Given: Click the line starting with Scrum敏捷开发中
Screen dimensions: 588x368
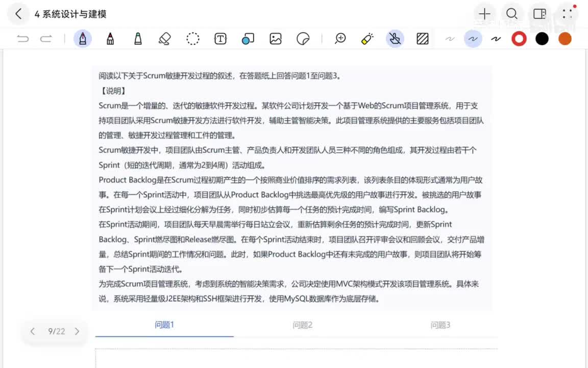Looking at the screenshot, I should click(x=288, y=150).
